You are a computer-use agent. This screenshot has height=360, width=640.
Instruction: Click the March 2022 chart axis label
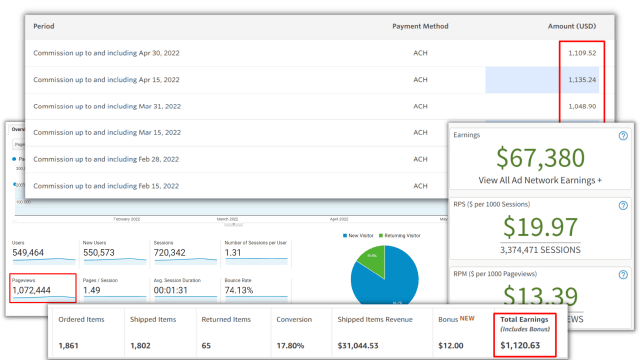tap(227, 219)
